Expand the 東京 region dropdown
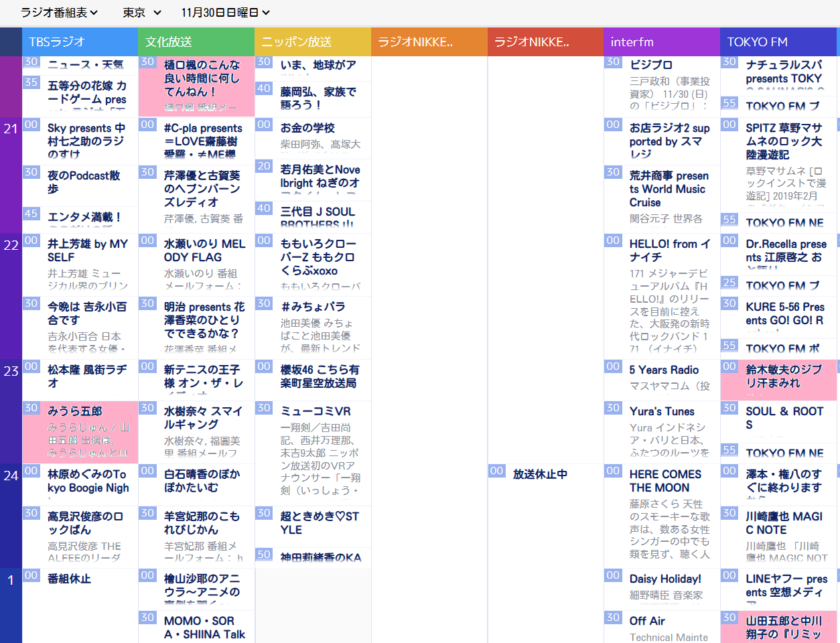Screen dimensions: 840x643 142,12
